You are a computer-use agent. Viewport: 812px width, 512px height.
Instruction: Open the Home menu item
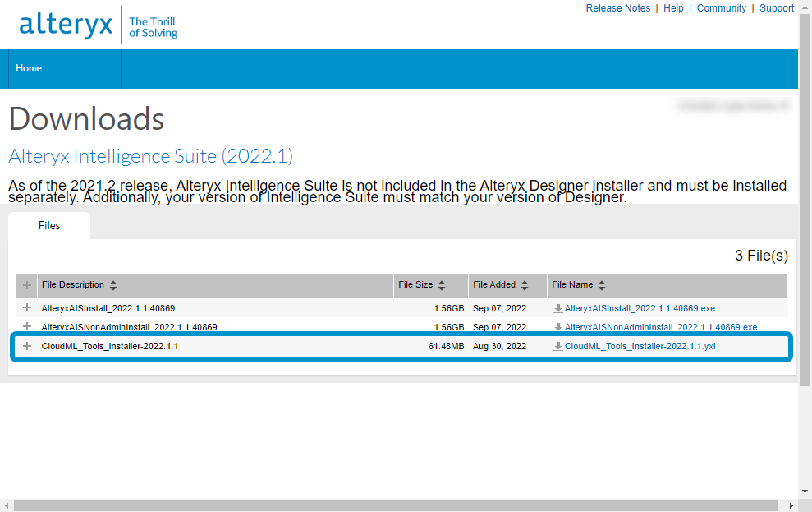[28, 68]
